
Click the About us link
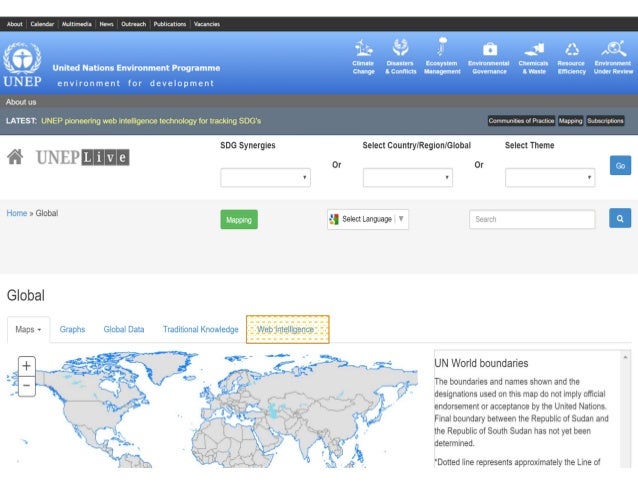(21, 102)
